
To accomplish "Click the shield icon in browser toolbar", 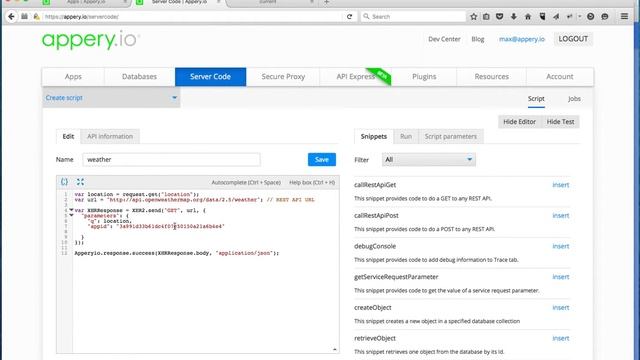I will (x=542, y=17).
